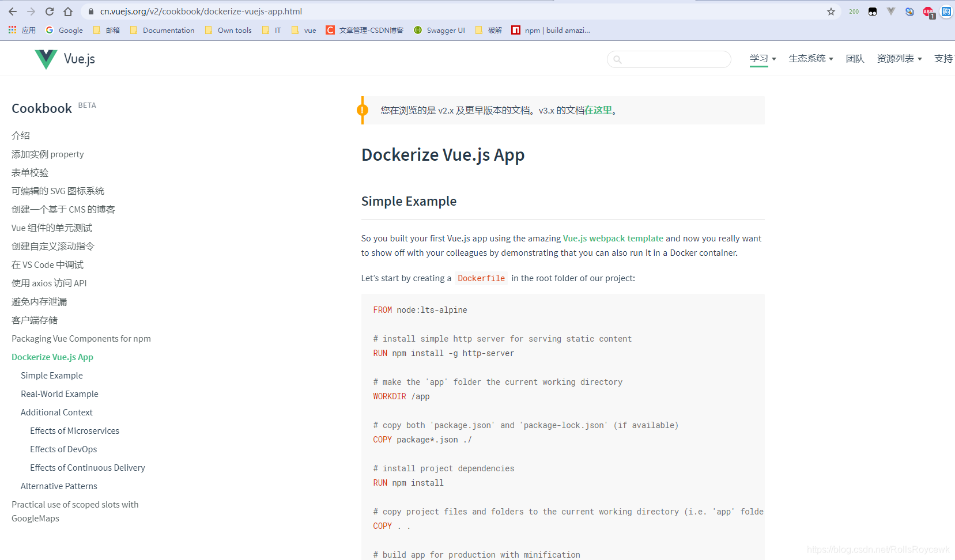Open the Google bookmark
The height and width of the screenshot is (560, 955).
pos(64,30)
